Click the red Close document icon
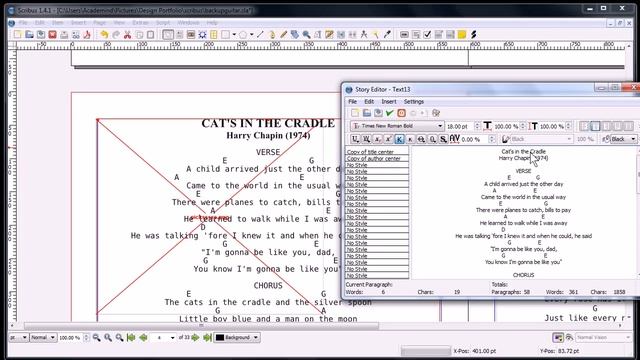The width and height of the screenshot is (640, 360). (52, 35)
